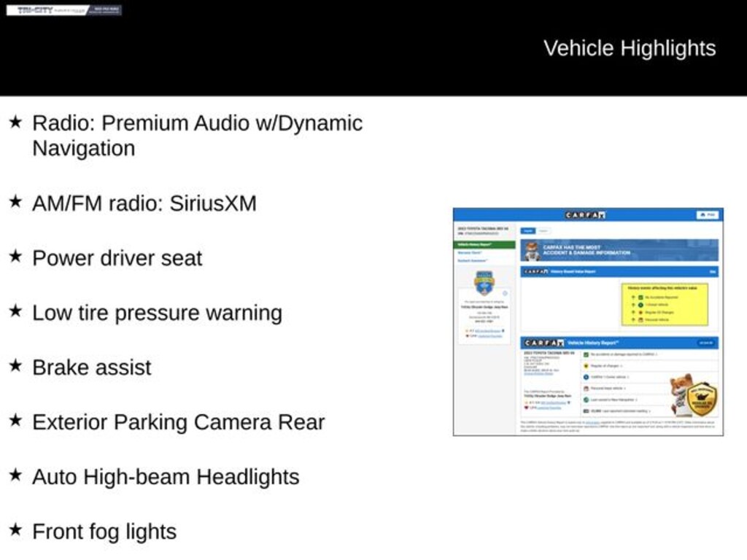This screenshot has width=747, height=560.
Task: Click the star beside Low tire pressure warning
Action: pyautogui.click(x=15, y=311)
